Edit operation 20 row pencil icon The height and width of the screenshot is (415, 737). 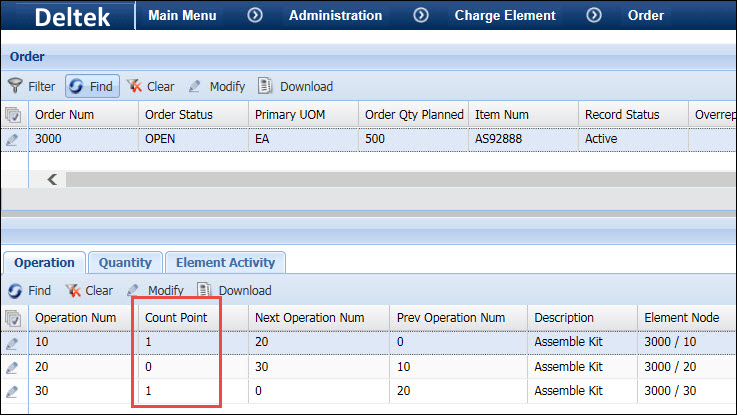pyautogui.click(x=13, y=367)
